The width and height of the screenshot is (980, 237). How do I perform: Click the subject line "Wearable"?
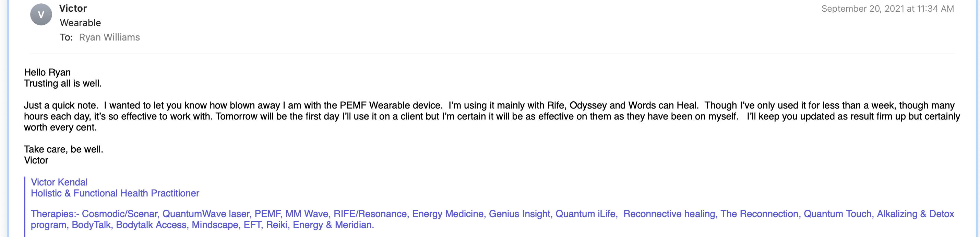[x=80, y=23]
